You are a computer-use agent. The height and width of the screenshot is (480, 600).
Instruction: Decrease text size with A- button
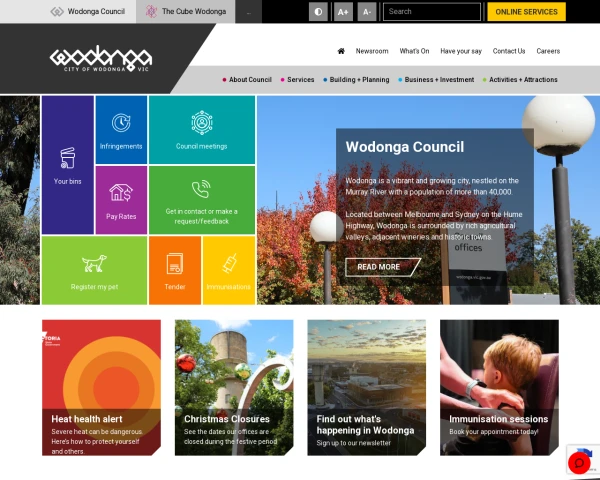(x=367, y=12)
